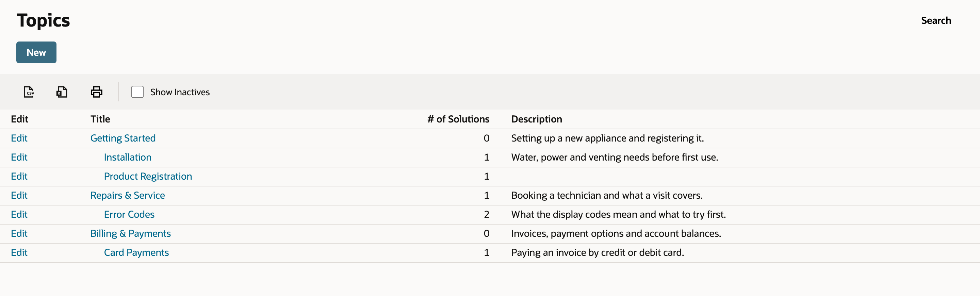Enable the Show Inactives checkbox
The width and height of the screenshot is (980, 296).
137,92
